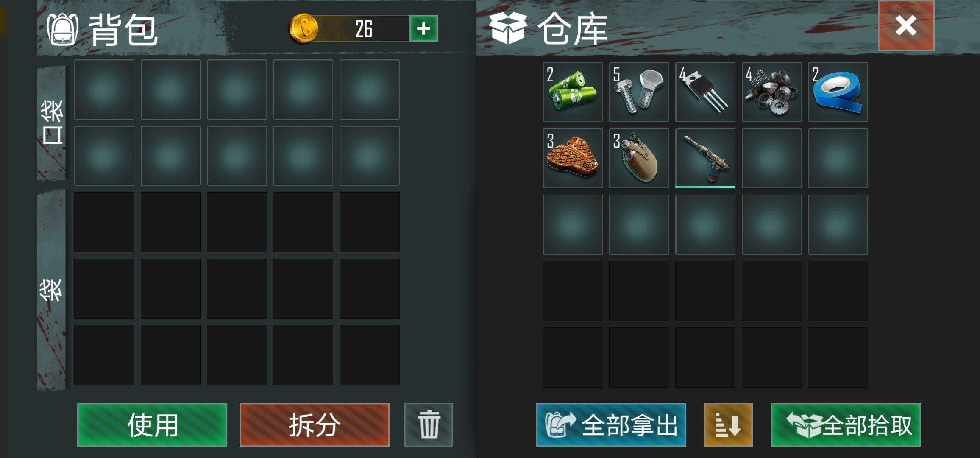Add coins with green plus button
Viewport: 980px width, 458px height.
point(423,28)
